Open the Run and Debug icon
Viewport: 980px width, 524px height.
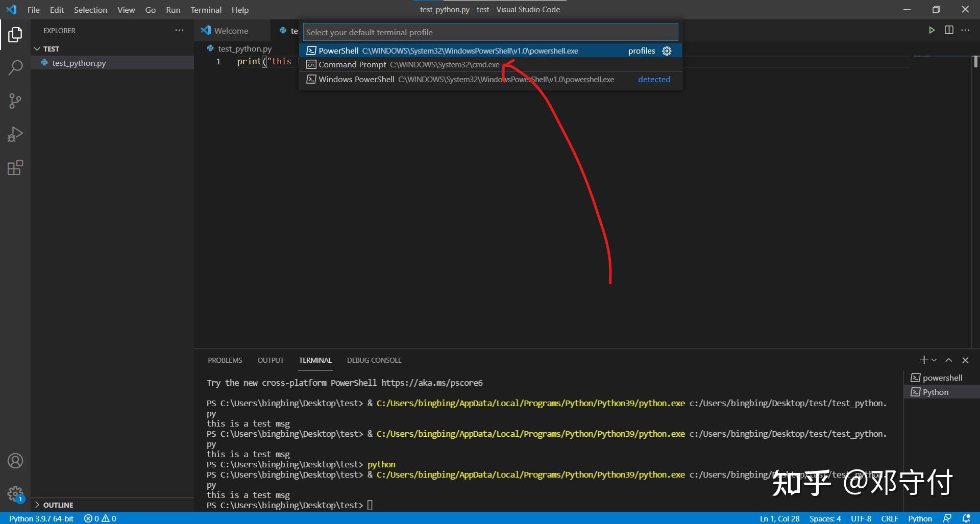click(x=15, y=134)
